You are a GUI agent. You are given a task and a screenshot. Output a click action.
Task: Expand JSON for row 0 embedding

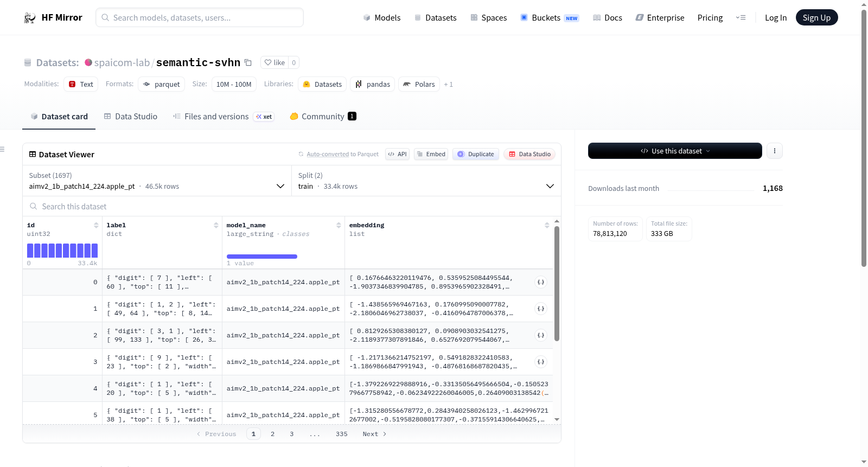[541, 282]
